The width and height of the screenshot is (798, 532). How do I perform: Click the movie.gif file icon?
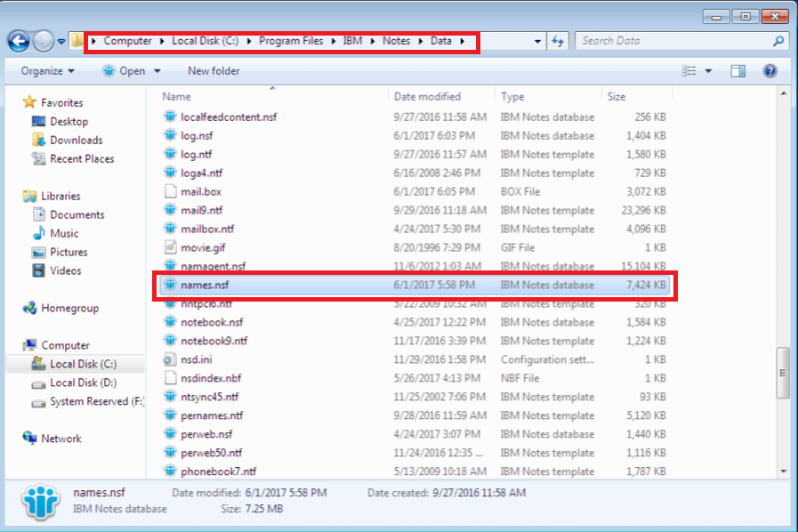(170, 247)
